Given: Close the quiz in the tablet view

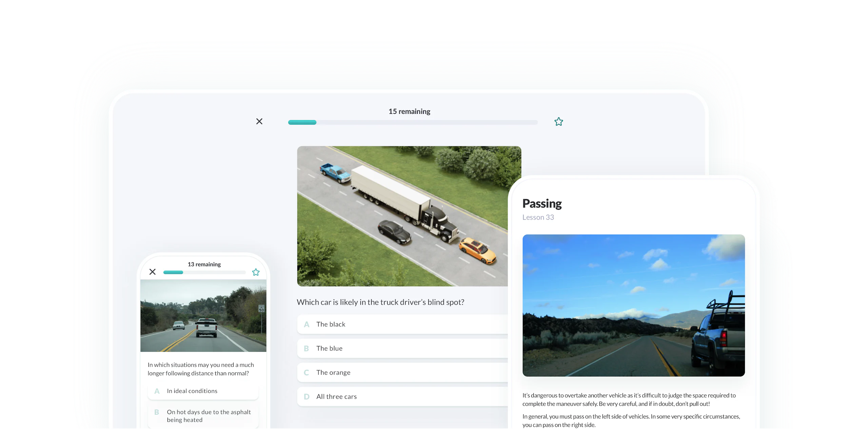Looking at the screenshot, I should point(259,121).
